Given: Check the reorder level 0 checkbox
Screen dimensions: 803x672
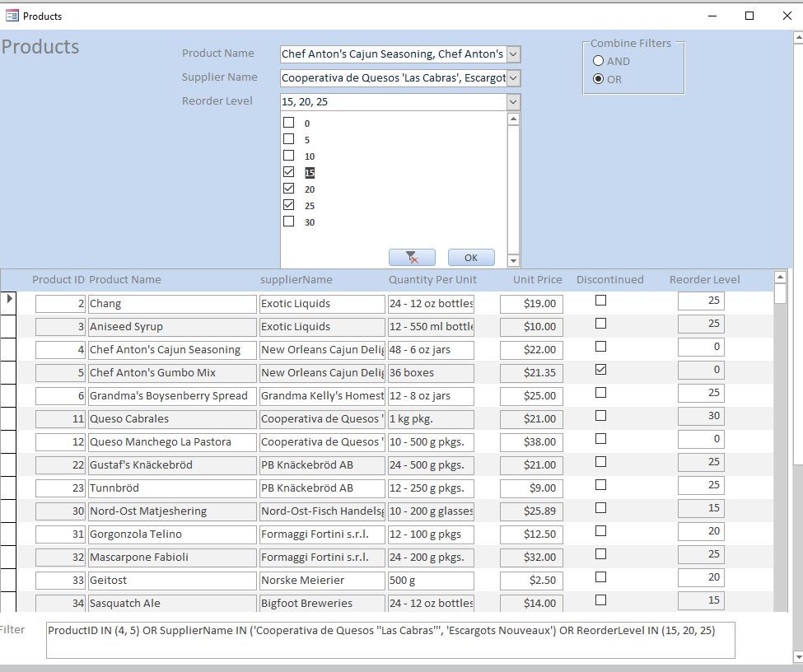Looking at the screenshot, I should click(289, 123).
